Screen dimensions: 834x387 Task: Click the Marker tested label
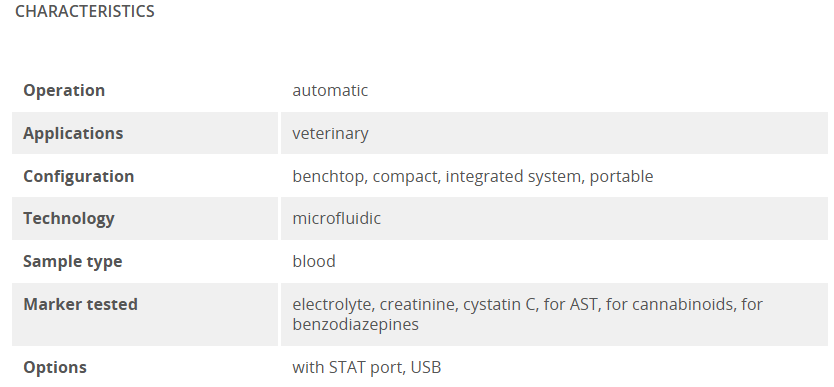coord(80,304)
